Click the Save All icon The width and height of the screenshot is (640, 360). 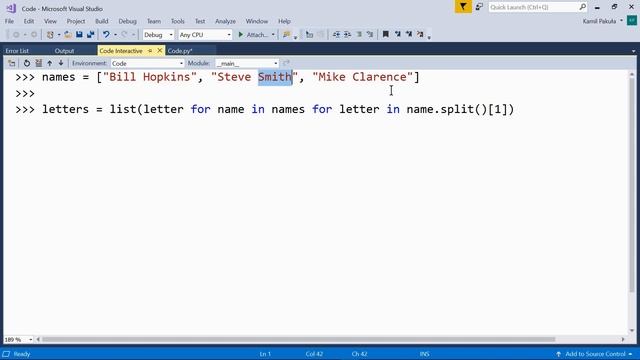[x=91, y=35]
